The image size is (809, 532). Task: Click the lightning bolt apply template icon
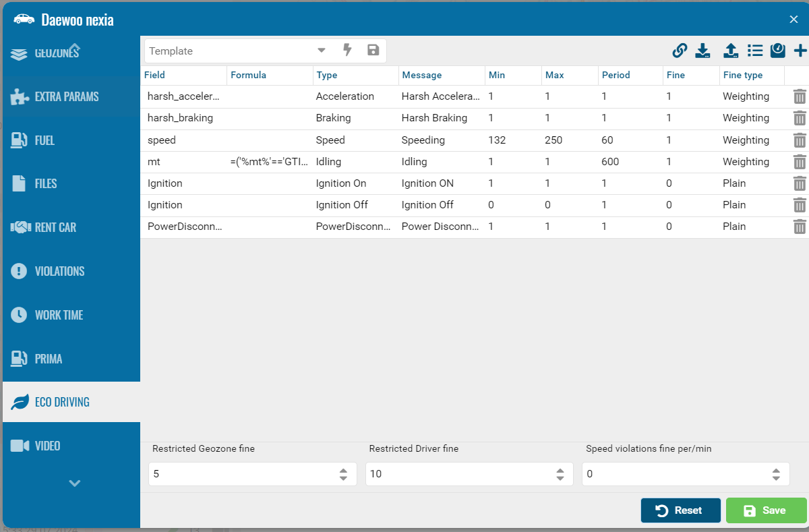[x=348, y=50]
